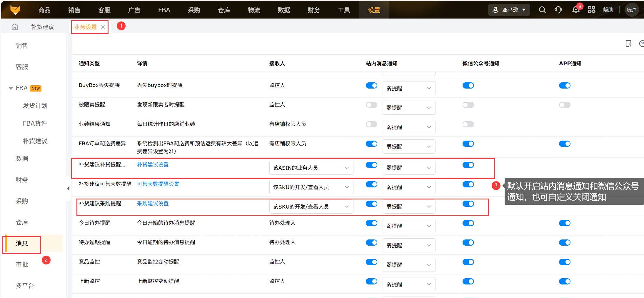Collapse the FBA section triangle in the sidebar
644x298 pixels.
(x=11, y=88)
